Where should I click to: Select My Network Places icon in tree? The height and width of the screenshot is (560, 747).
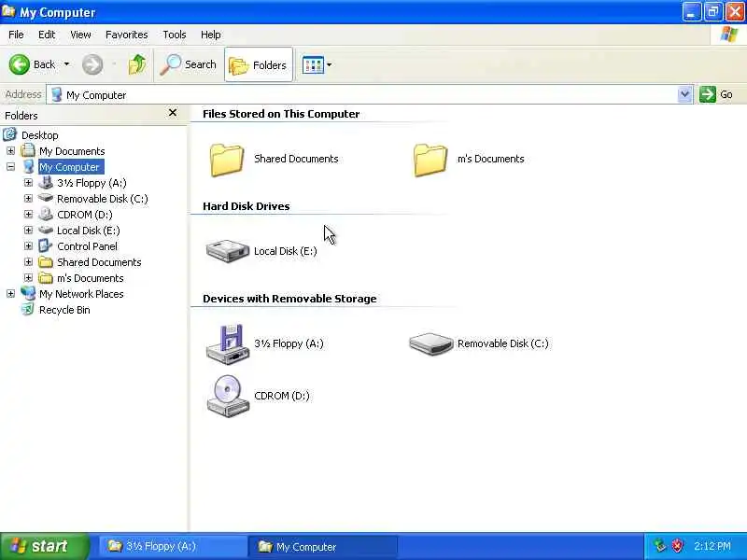[28, 293]
